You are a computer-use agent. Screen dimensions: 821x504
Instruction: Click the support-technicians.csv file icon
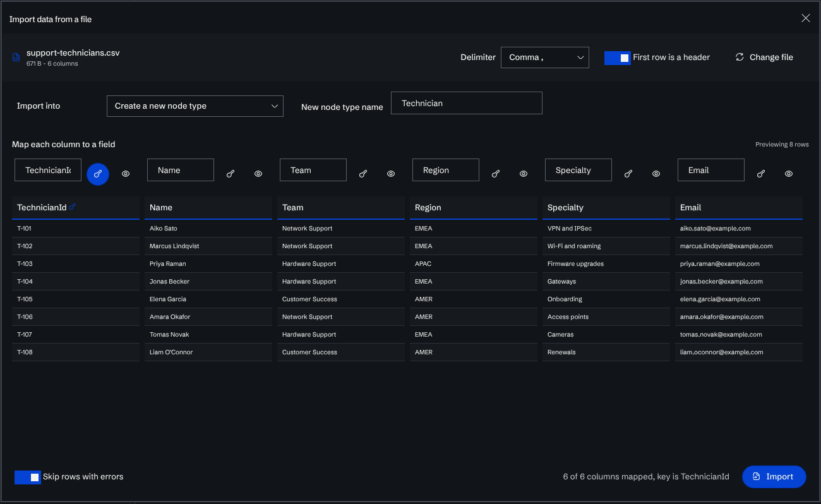click(16, 57)
